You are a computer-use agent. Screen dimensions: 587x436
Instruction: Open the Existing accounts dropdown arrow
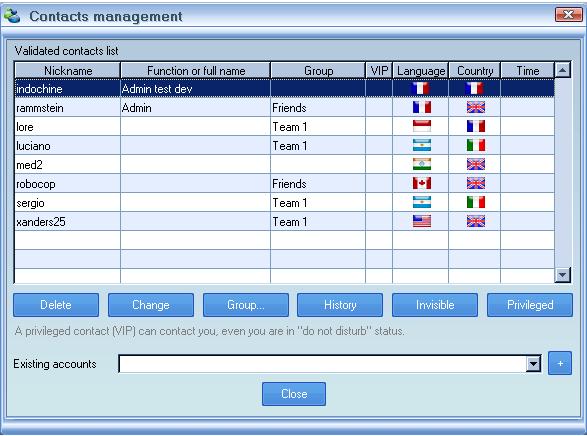pos(533,363)
